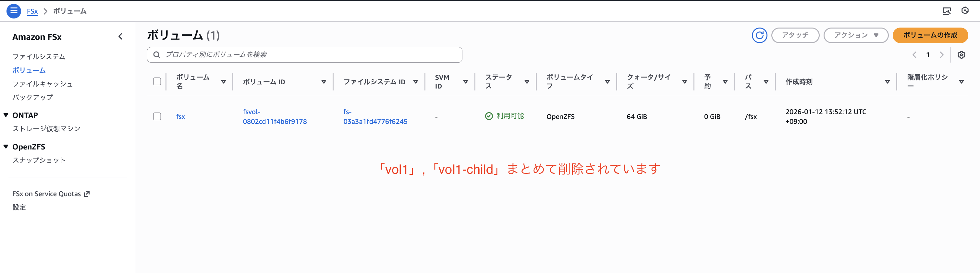
Task: Open ファイルシステム in sidebar
Action: [39, 57]
